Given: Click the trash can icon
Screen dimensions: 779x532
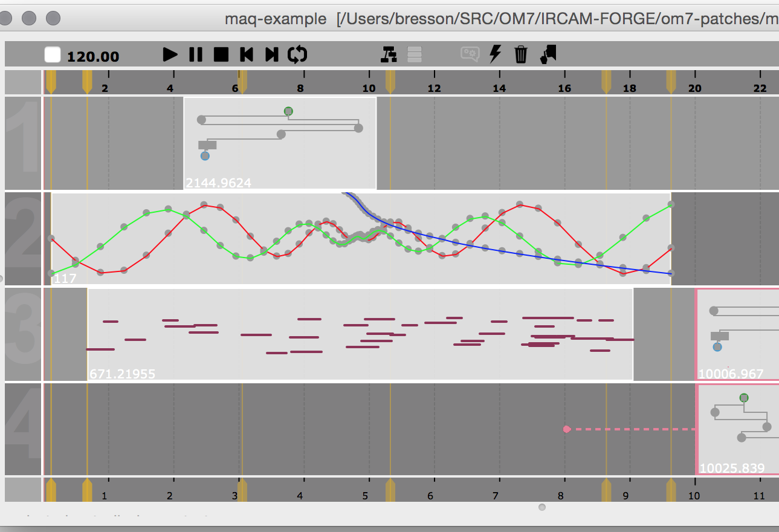Looking at the screenshot, I should (520, 55).
